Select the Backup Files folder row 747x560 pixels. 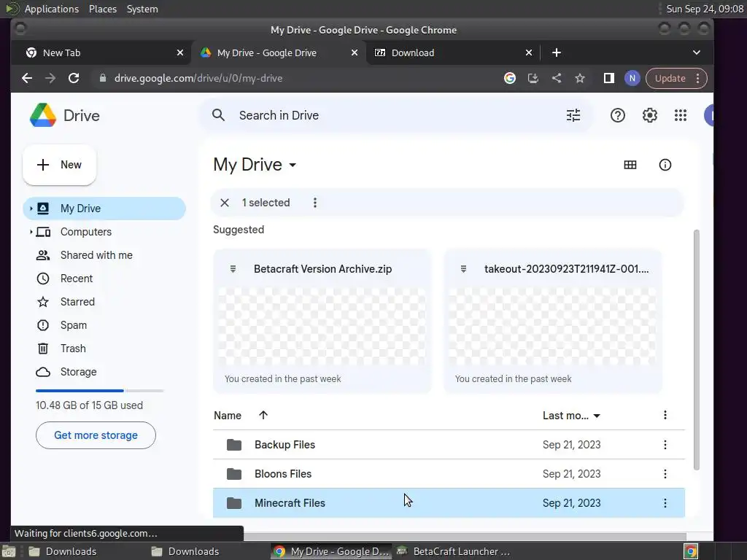click(x=449, y=445)
